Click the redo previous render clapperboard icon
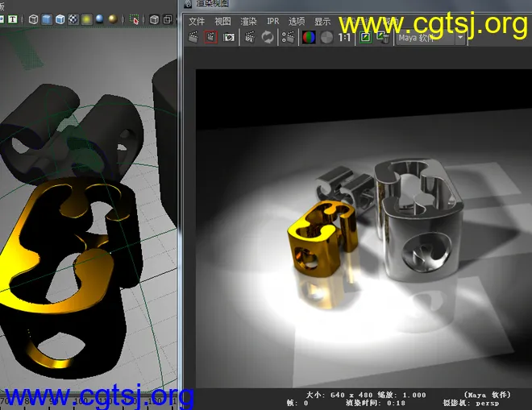 tap(193, 37)
